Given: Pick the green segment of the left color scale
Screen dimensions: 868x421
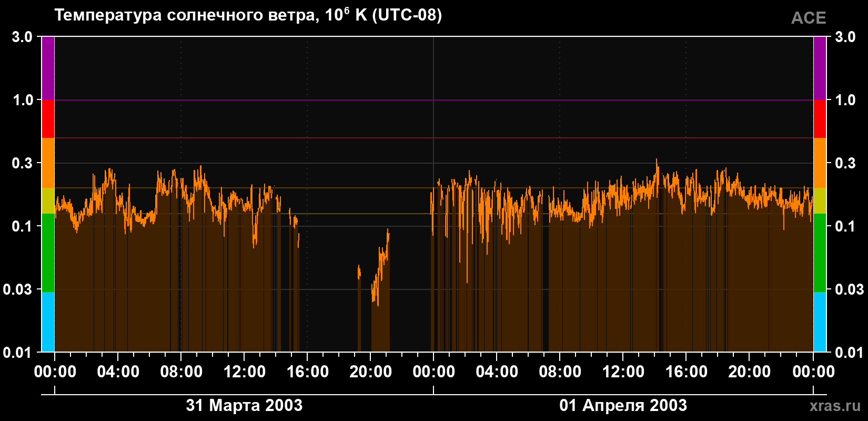Looking at the screenshot, I should click(48, 253).
